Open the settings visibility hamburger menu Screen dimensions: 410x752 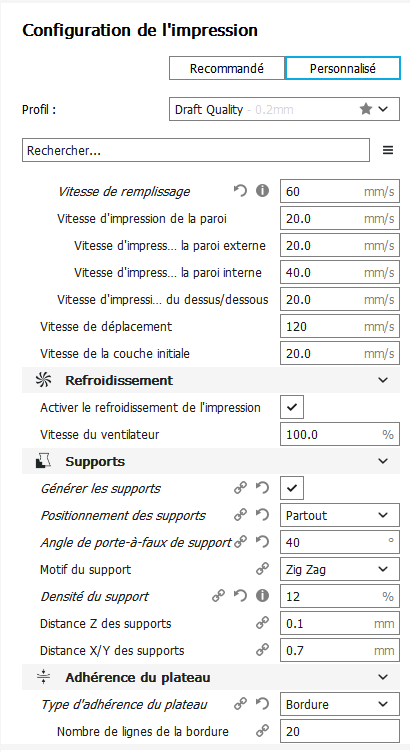pyautogui.click(x=388, y=151)
